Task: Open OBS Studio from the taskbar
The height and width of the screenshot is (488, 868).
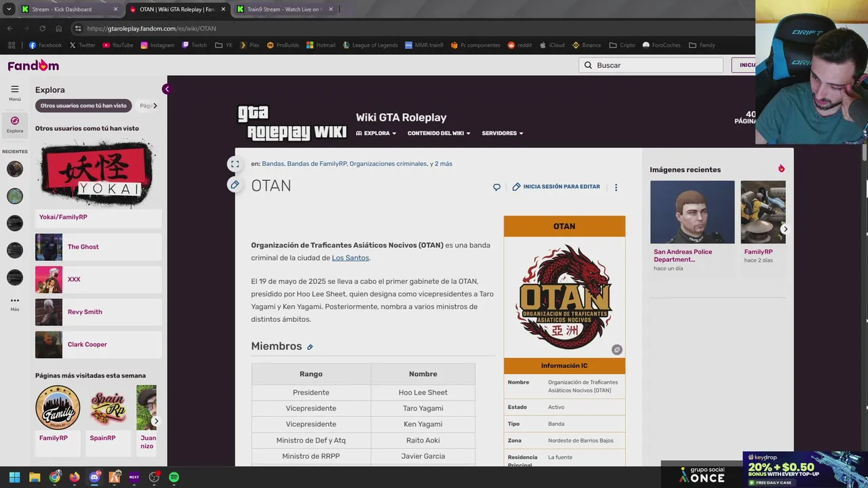Action: click(x=155, y=477)
